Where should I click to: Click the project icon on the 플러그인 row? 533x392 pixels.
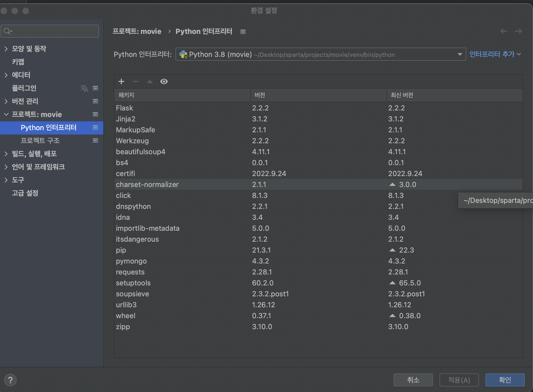pos(95,88)
